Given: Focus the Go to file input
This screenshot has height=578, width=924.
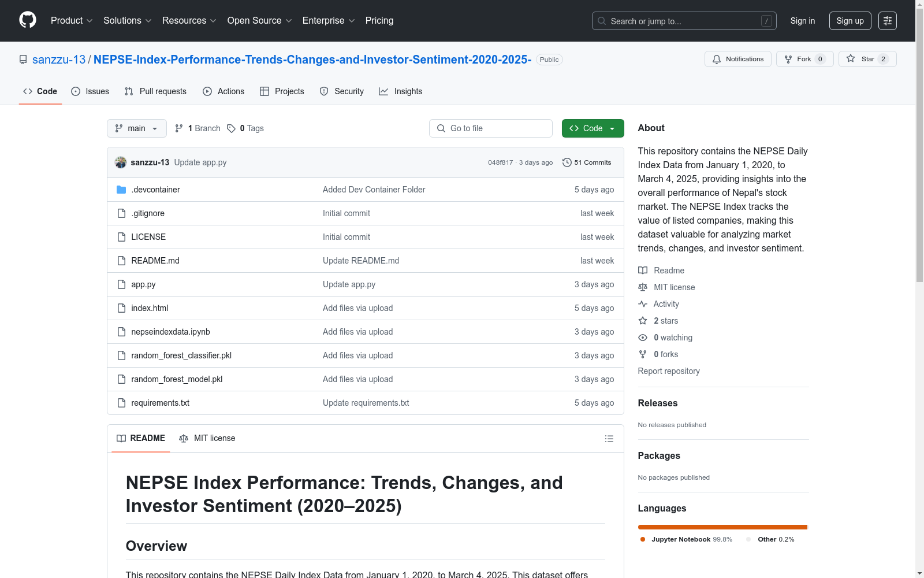Looking at the screenshot, I should [491, 128].
